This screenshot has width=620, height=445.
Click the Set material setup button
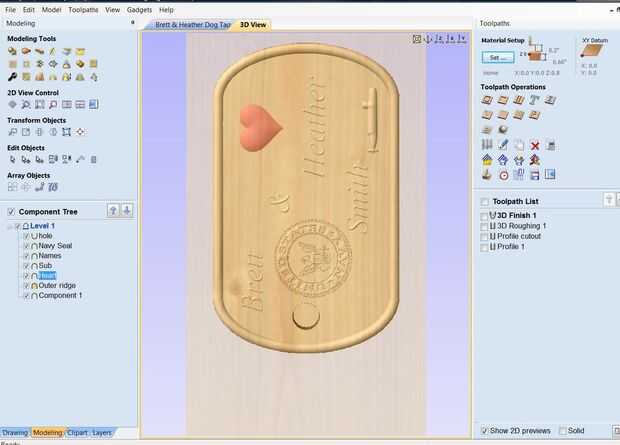tap(498, 58)
